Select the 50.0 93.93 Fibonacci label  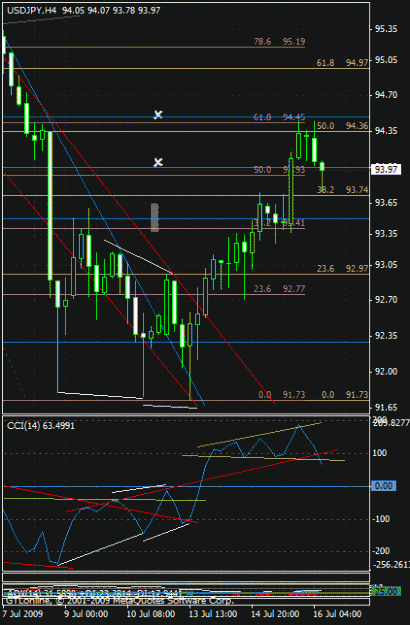tap(279, 170)
